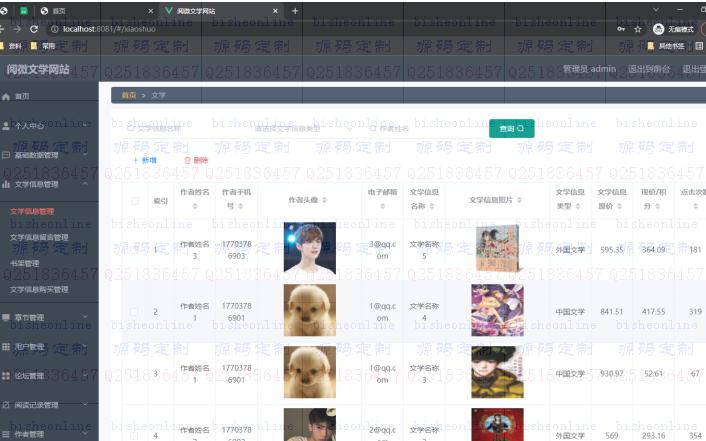Click the 个人中心 person icon
The image size is (706, 441).
6,126
